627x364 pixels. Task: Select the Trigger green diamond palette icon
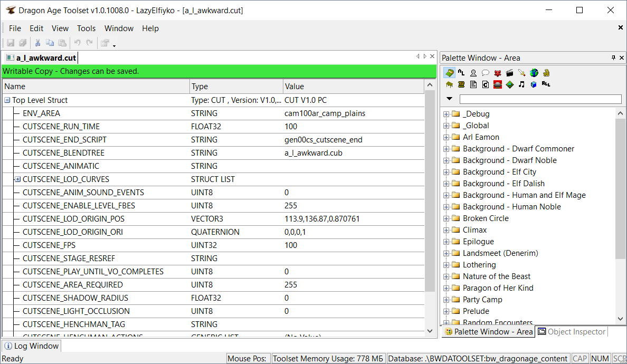click(x=509, y=84)
